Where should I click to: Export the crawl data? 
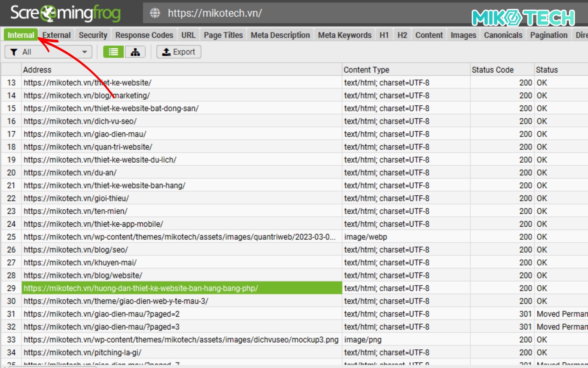[179, 52]
